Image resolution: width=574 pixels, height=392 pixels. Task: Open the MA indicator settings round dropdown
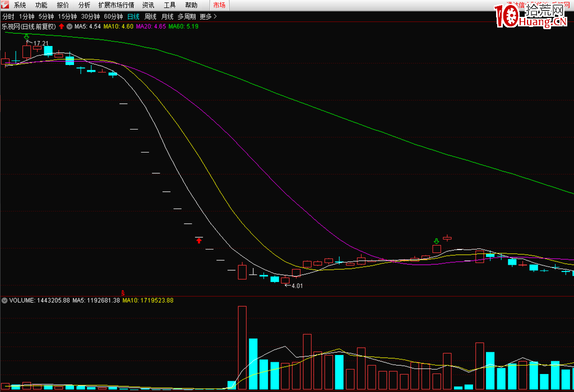coord(70,26)
